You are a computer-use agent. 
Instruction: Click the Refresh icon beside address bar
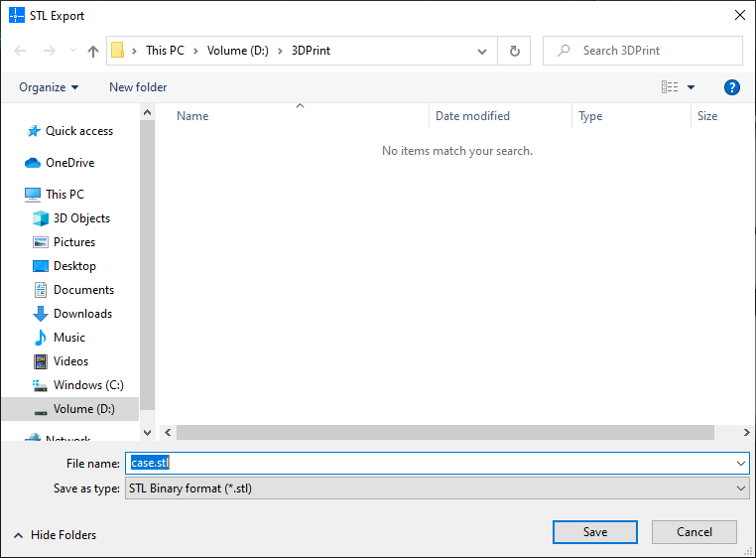click(x=514, y=51)
